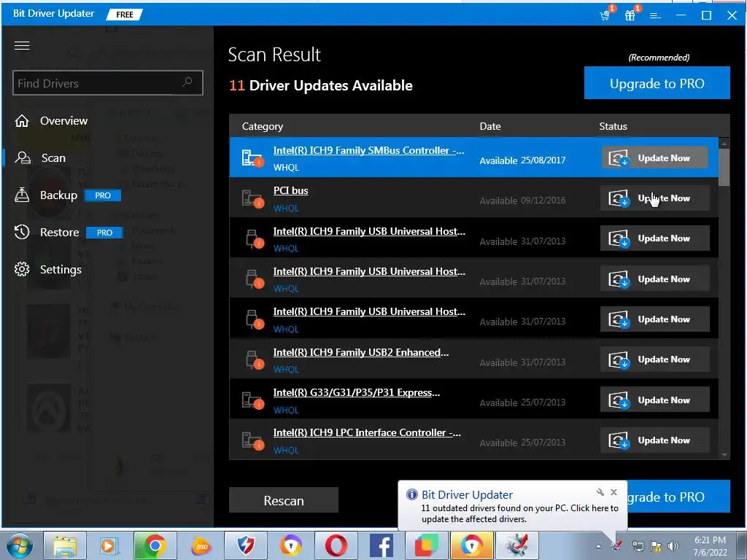Open the gift box icon in title bar
The image size is (747, 560).
630,15
